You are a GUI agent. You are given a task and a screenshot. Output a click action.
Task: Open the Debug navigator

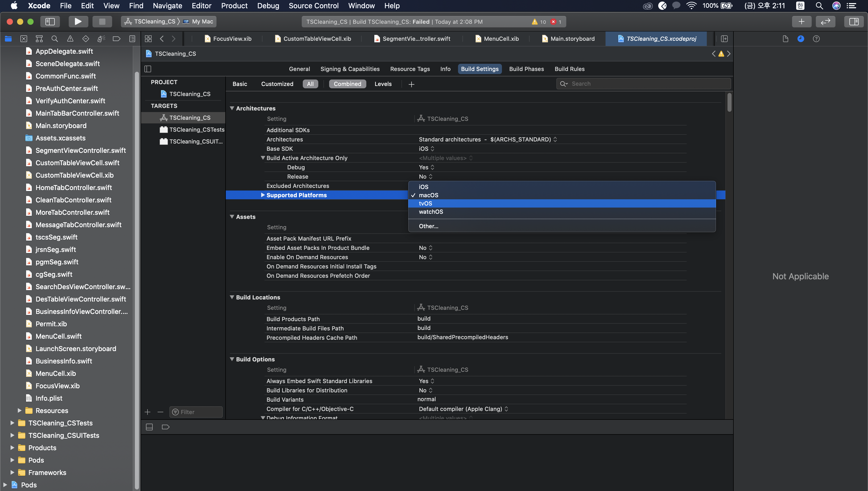101,39
